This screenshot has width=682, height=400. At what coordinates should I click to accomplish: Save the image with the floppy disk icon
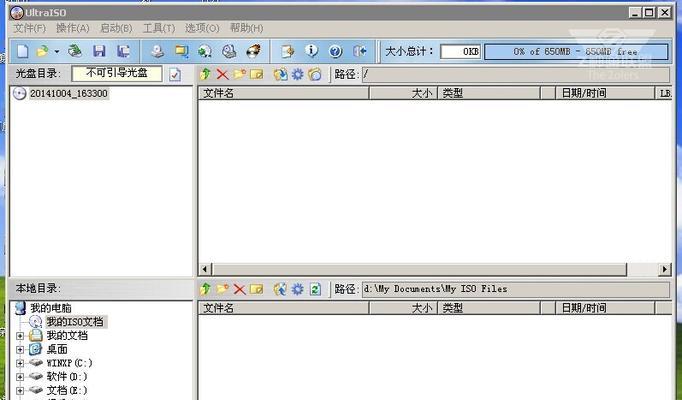pyautogui.click(x=100, y=51)
